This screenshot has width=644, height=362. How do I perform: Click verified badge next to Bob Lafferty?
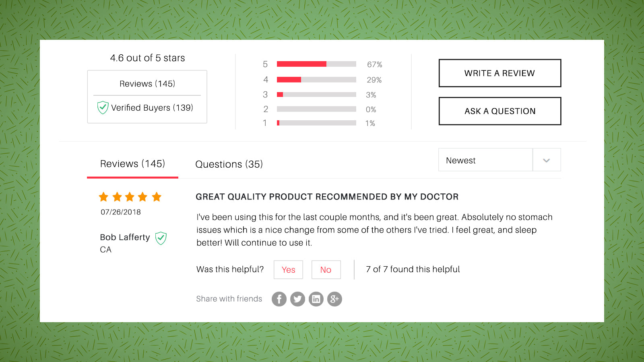[x=160, y=238]
